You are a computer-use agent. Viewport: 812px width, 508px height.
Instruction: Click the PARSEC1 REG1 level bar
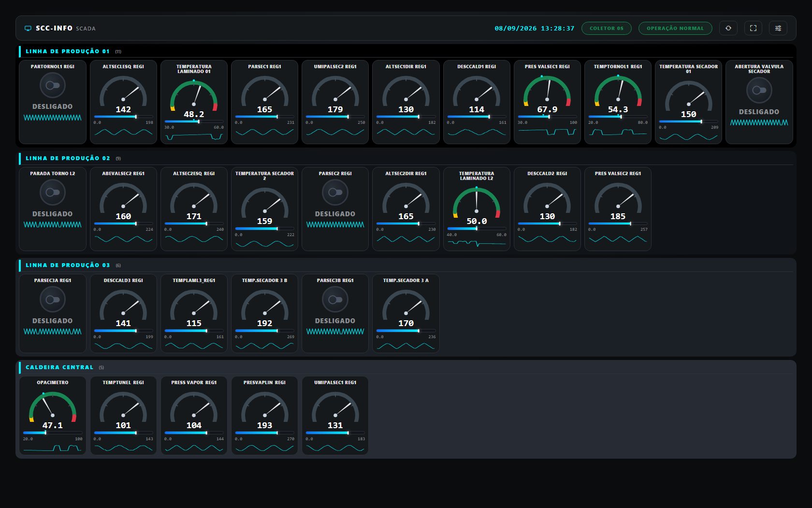pyautogui.click(x=264, y=117)
